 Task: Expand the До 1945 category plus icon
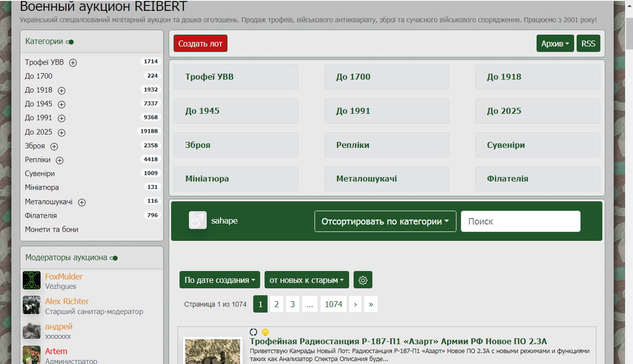(x=62, y=104)
